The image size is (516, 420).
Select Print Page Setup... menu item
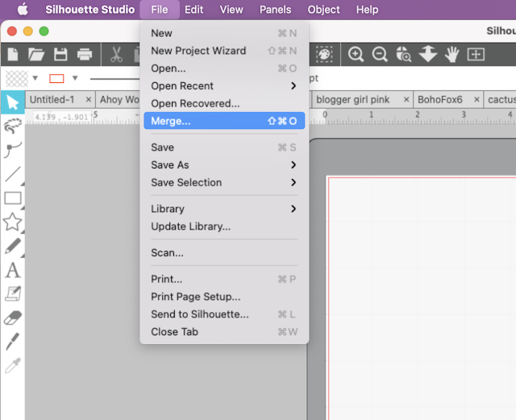click(x=224, y=297)
